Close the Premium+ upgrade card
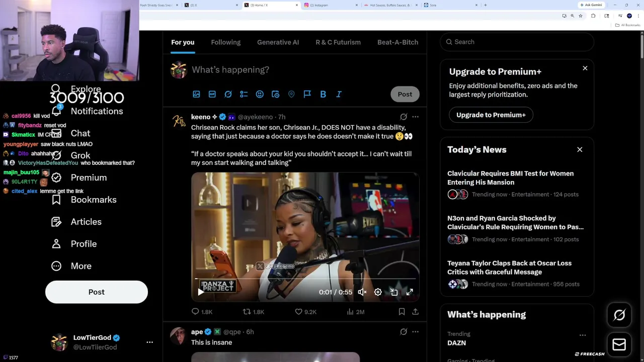Image resolution: width=644 pixels, height=362 pixels. [x=585, y=68]
